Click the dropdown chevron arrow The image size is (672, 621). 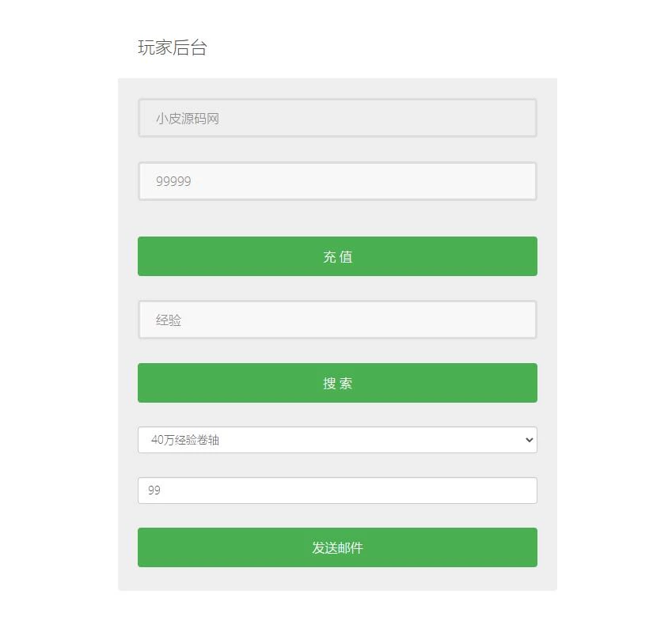[x=530, y=440]
